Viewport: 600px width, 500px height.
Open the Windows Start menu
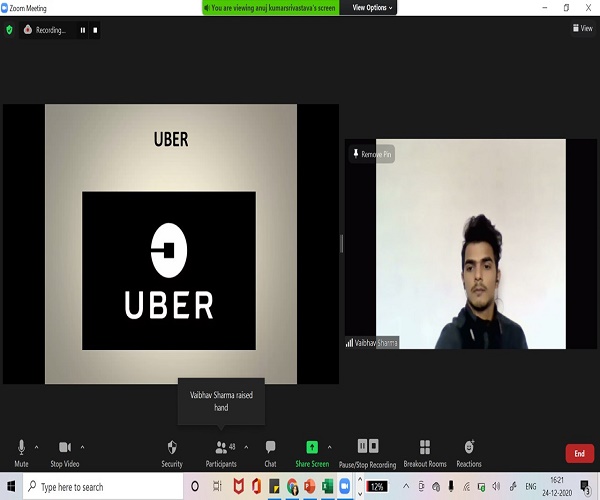coord(11,487)
